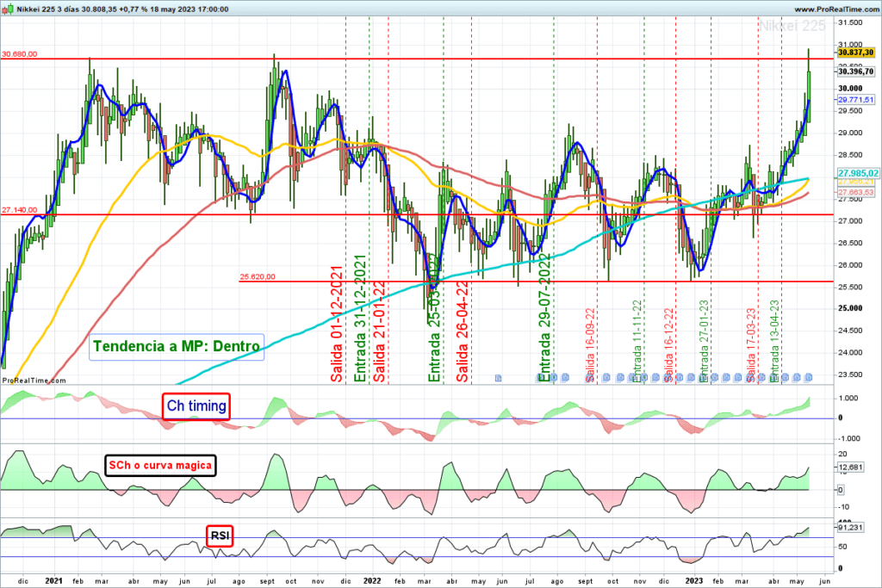Select the 'Salida 17-03-23' vertical label
Viewport: 882px width, 588px height.
751,345
